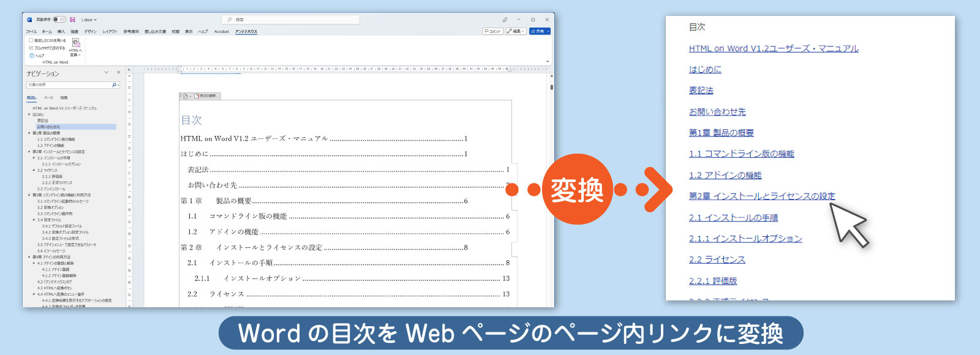Open the はじめに link on web page
Image resolution: width=980 pixels, height=355 pixels.
(x=705, y=69)
